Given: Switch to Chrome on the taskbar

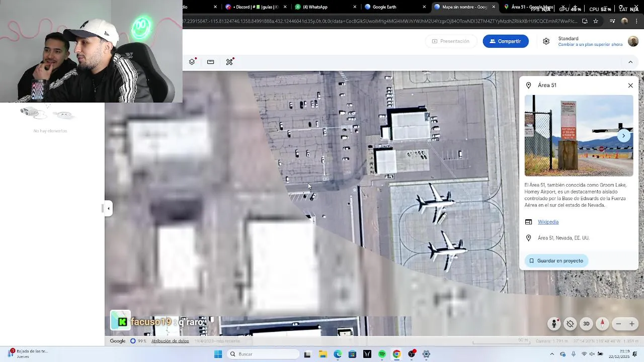Looking at the screenshot, I should click(x=396, y=354).
